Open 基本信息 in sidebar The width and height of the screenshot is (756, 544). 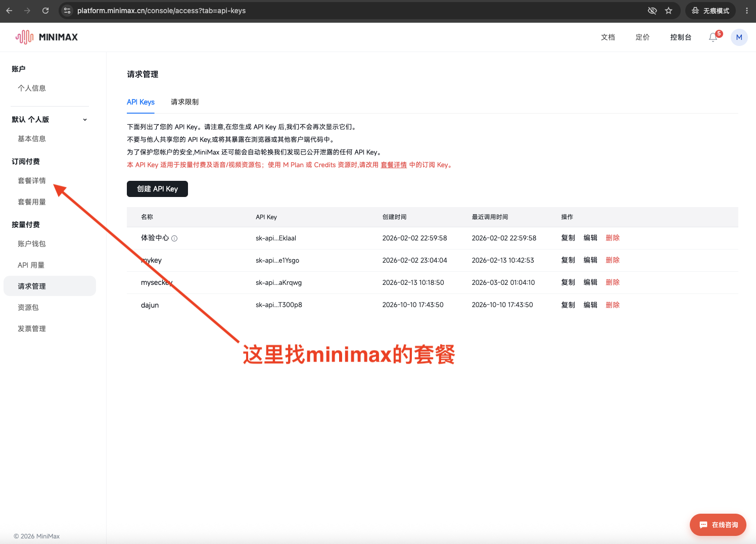coord(32,138)
